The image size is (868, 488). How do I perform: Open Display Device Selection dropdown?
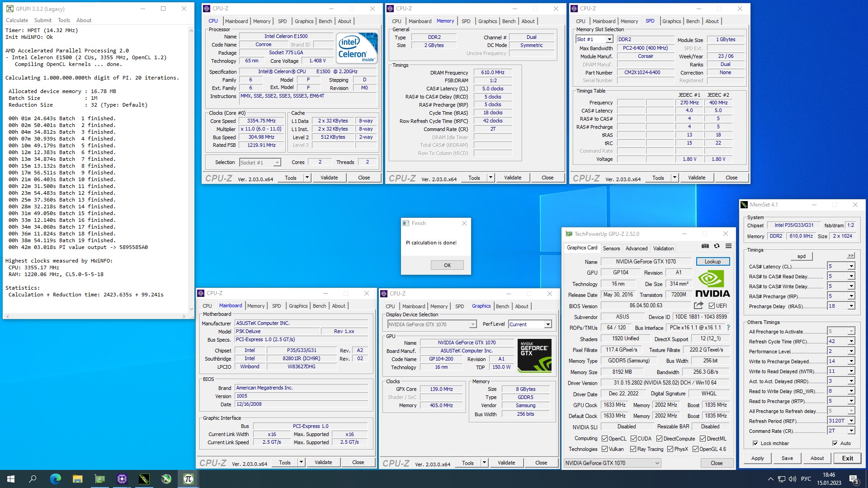[x=472, y=324]
